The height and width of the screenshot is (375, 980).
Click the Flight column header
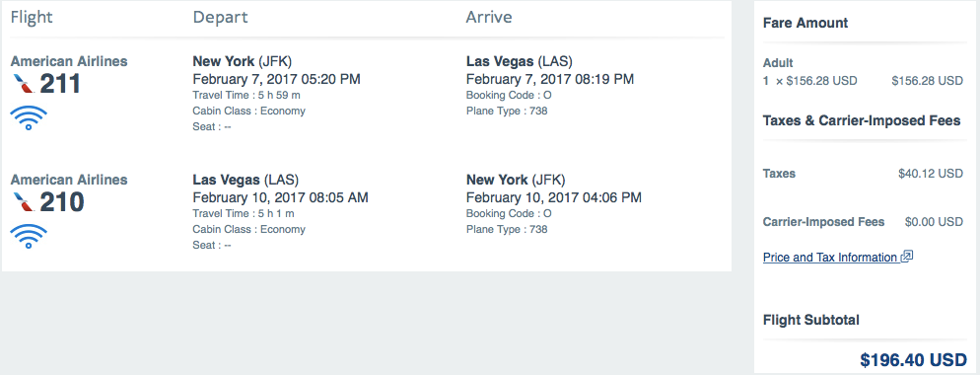pos(32,17)
